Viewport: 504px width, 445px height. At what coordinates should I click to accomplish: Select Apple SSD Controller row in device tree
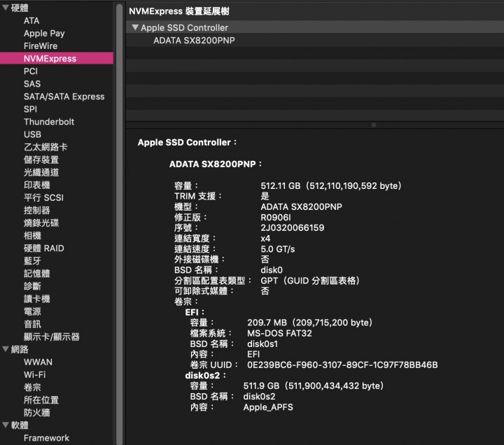315,27
